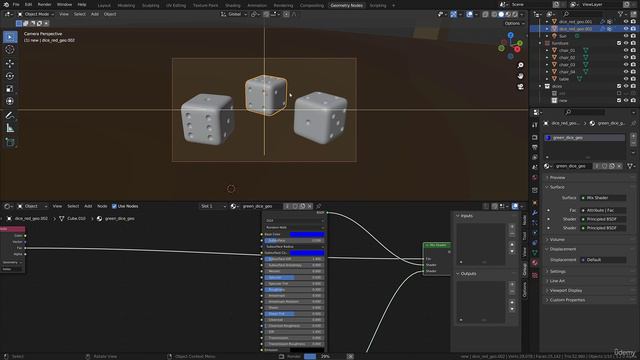This screenshot has height=360, width=640.
Task: Activate the Scale tool
Action: tap(10, 89)
